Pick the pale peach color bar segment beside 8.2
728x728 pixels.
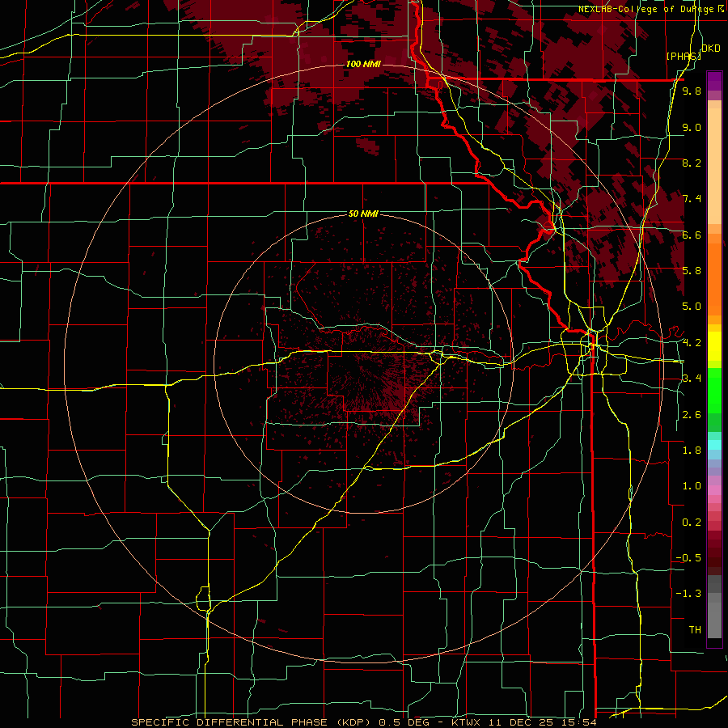pos(714,166)
